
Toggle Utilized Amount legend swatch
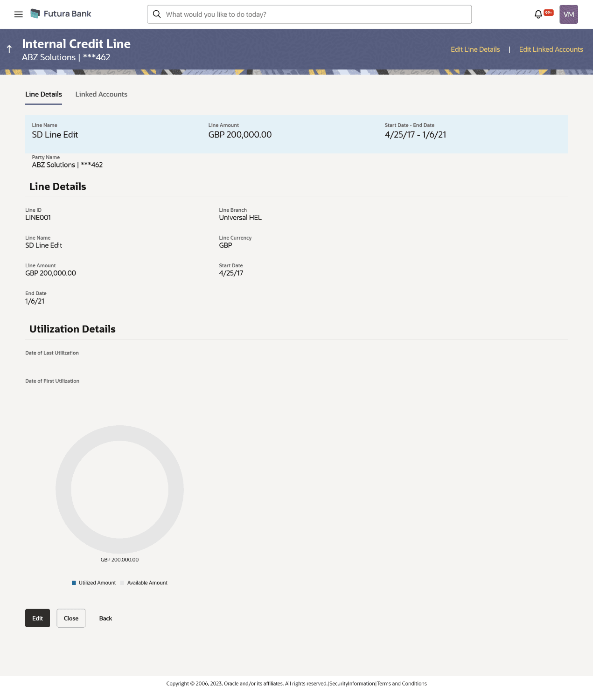point(74,583)
